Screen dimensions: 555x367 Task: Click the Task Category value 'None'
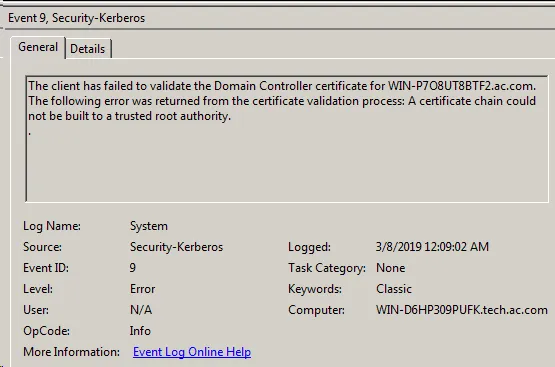390,268
